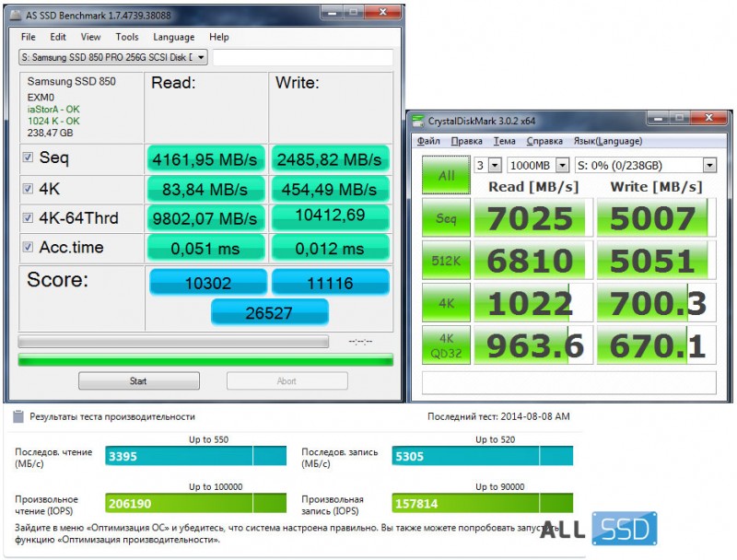737x560 pixels.
Task: Click the empty comment field in CrystalDiskMark
Action: tap(569, 382)
